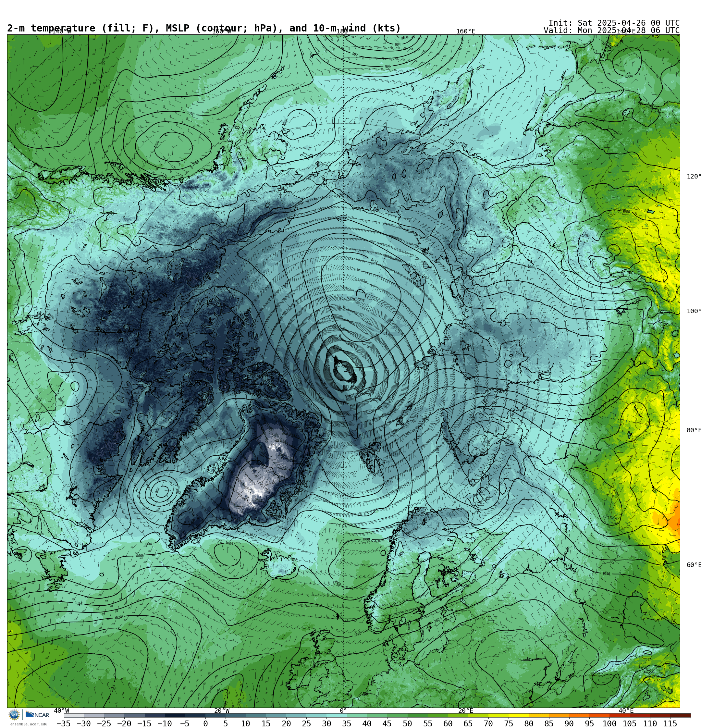Click the '80°E' longitude label on the right edge
701x728 pixels.
point(694,430)
